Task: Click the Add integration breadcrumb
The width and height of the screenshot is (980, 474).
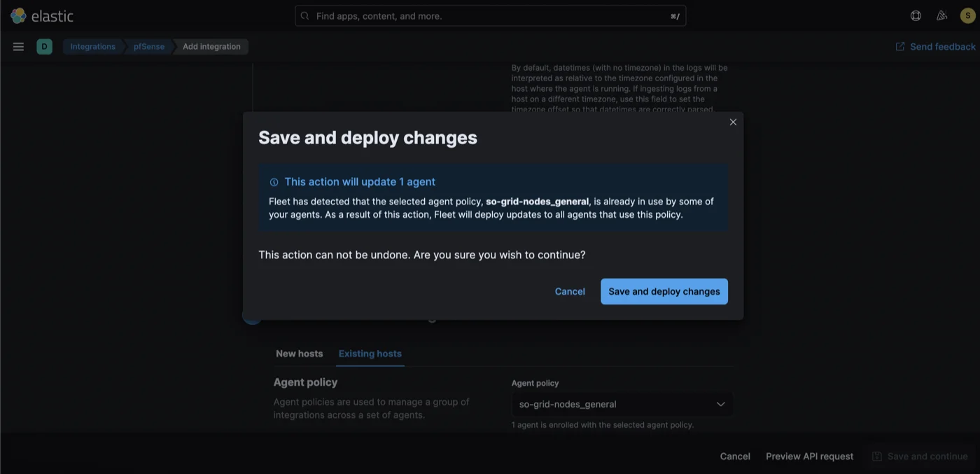Action: coord(211,46)
